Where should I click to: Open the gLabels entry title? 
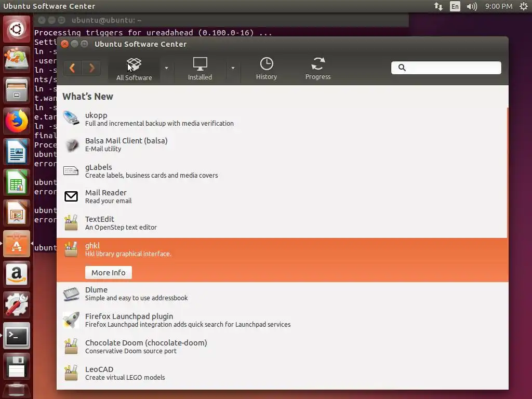[98, 167]
